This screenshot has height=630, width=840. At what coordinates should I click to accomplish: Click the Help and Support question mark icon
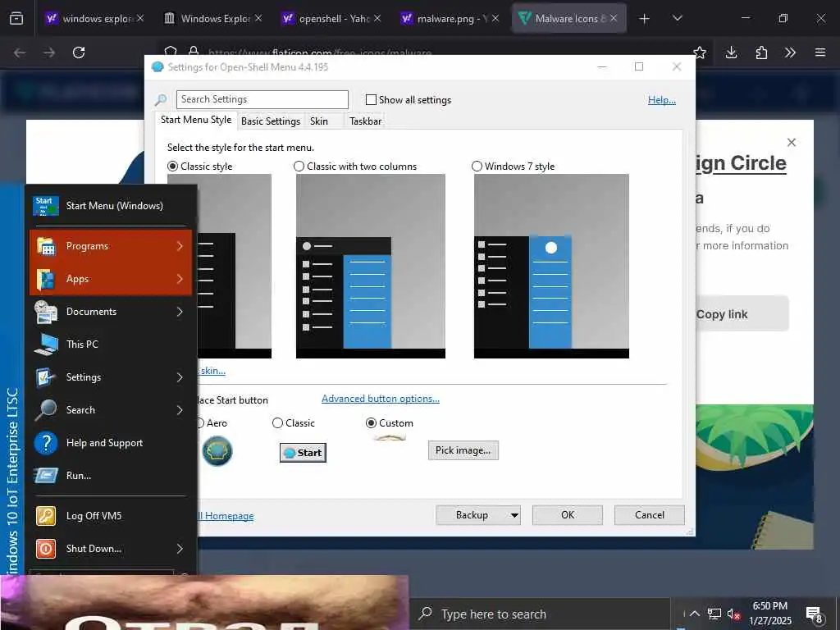46,443
